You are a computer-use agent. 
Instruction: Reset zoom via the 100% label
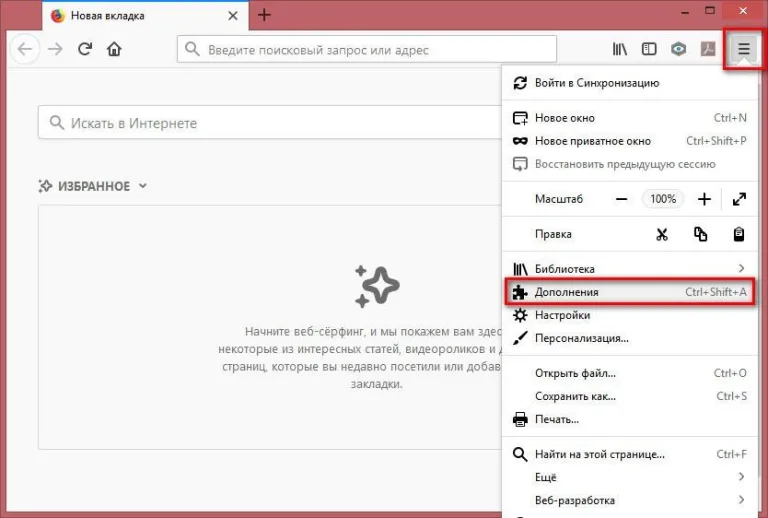click(663, 199)
